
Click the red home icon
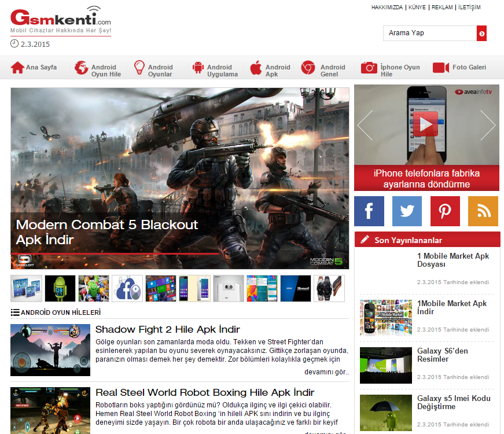tap(17, 68)
